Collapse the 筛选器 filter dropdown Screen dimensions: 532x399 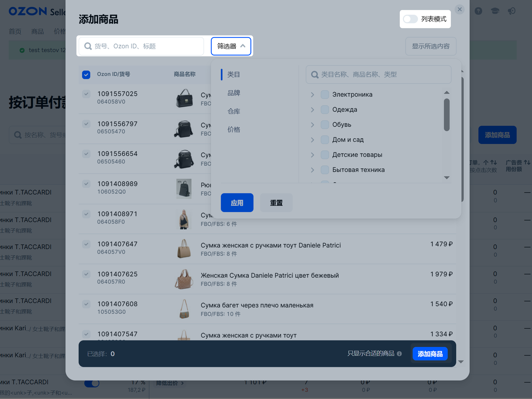click(x=231, y=46)
